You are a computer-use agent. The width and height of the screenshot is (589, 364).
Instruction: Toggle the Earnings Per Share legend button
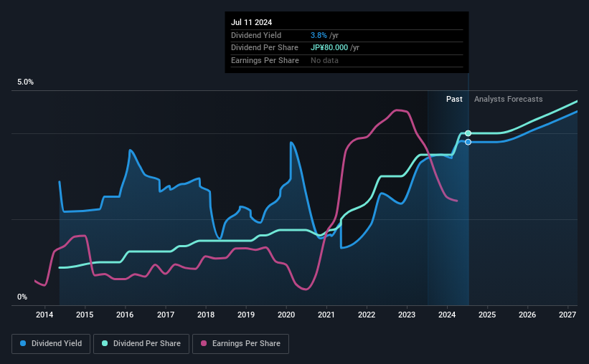click(x=240, y=344)
